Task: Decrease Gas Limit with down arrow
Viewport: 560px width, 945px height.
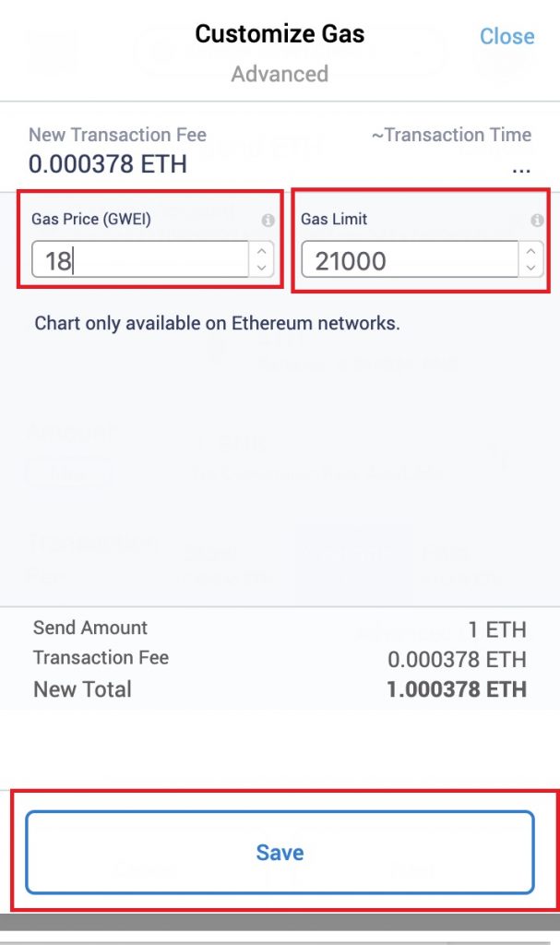Action: 531,267
